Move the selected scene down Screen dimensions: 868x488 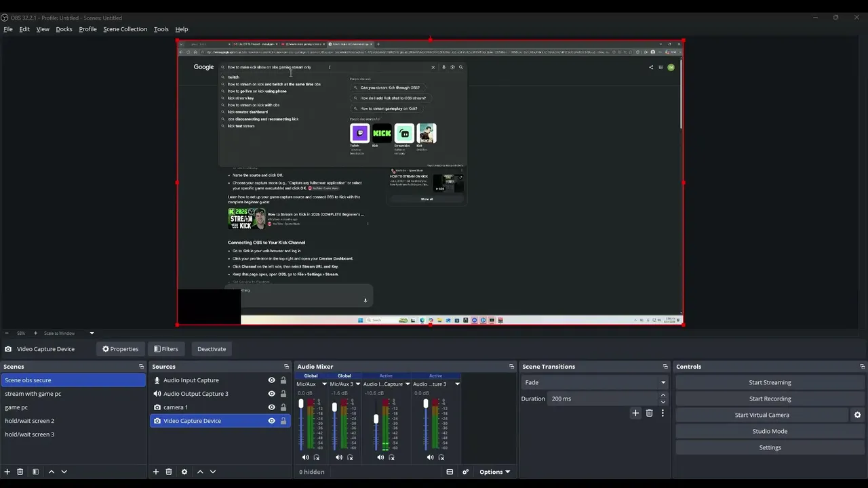[x=64, y=472]
